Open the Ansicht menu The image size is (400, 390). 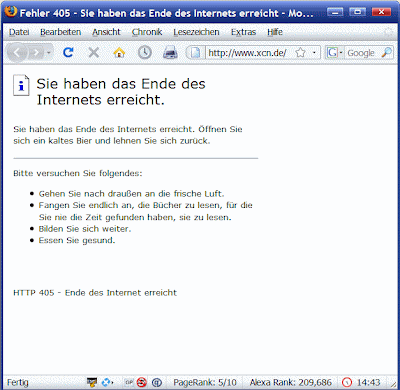pos(106,32)
